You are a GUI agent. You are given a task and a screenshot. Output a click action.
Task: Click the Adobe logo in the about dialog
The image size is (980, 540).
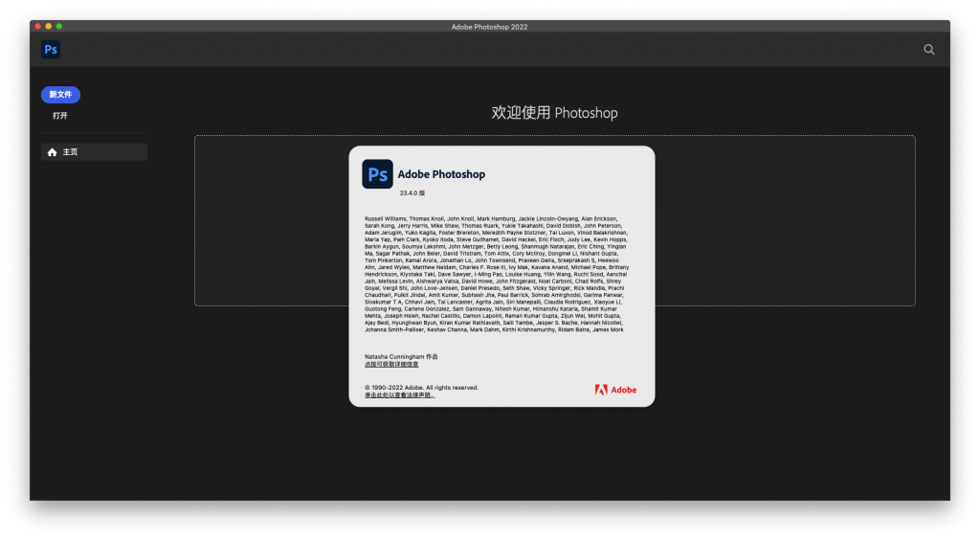[x=615, y=390]
